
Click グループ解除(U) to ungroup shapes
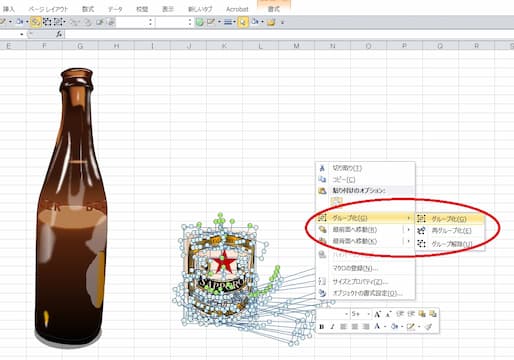tap(449, 244)
